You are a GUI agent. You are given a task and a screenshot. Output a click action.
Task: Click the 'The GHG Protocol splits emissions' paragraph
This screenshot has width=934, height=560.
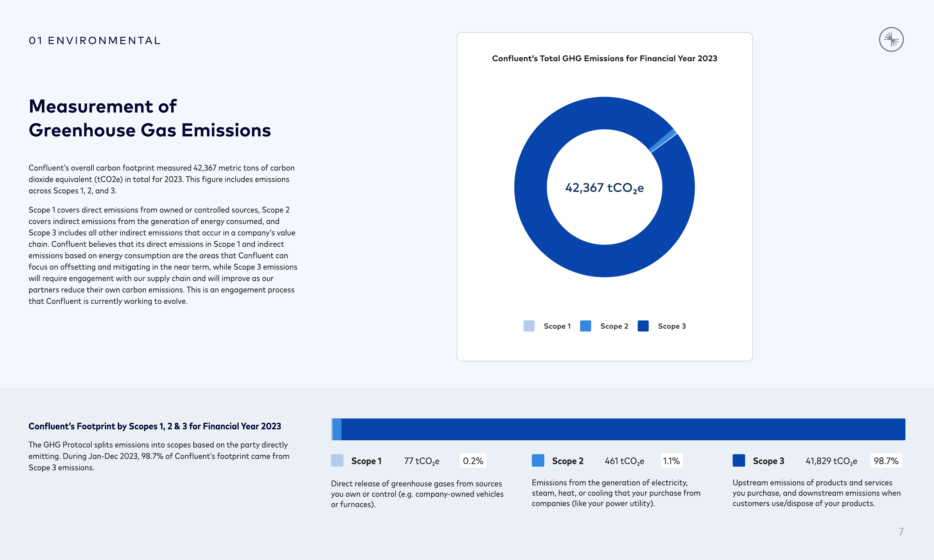click(x=159, y=456)
